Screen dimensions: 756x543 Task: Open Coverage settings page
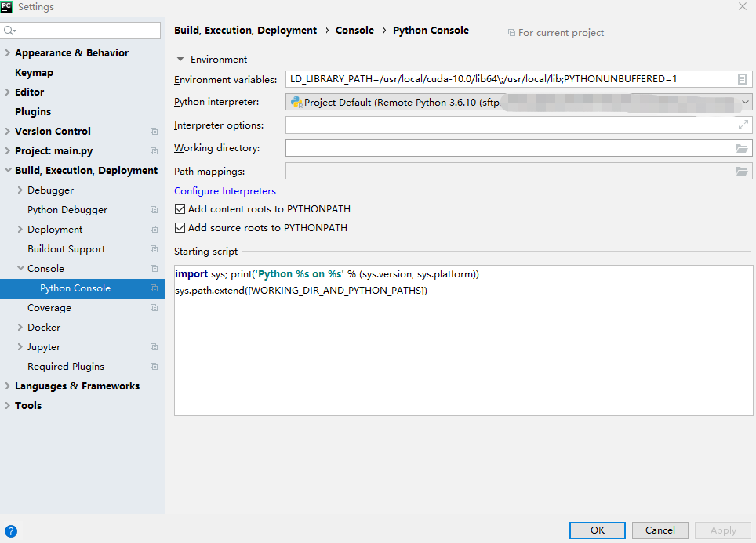(x=49, y=307)
